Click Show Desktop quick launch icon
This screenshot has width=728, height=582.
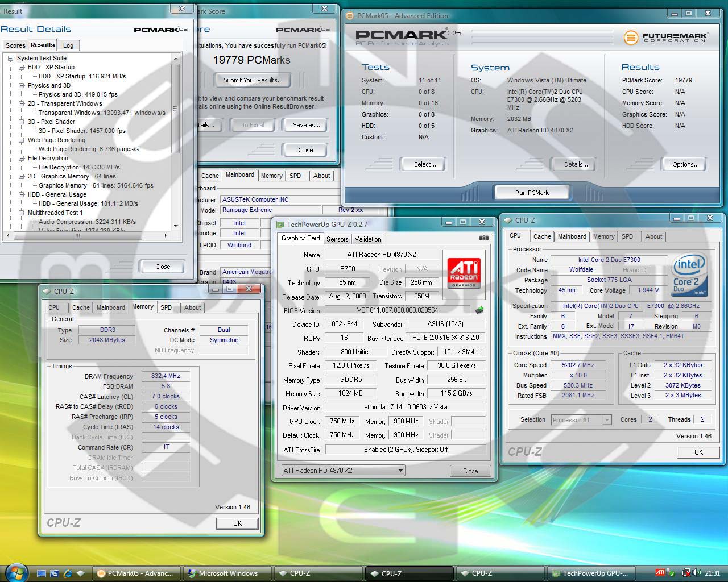[x=41, y=573]
